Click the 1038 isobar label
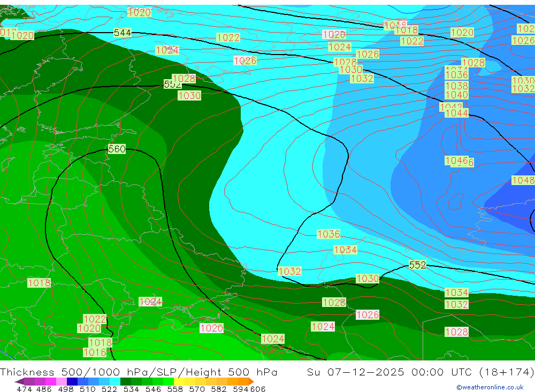The image size is (535, 392). pyautogui.click(x=456, y=86)
